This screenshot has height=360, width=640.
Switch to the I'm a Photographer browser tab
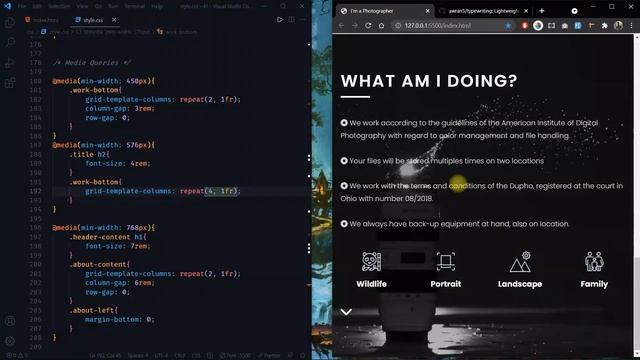coord(384,11)
